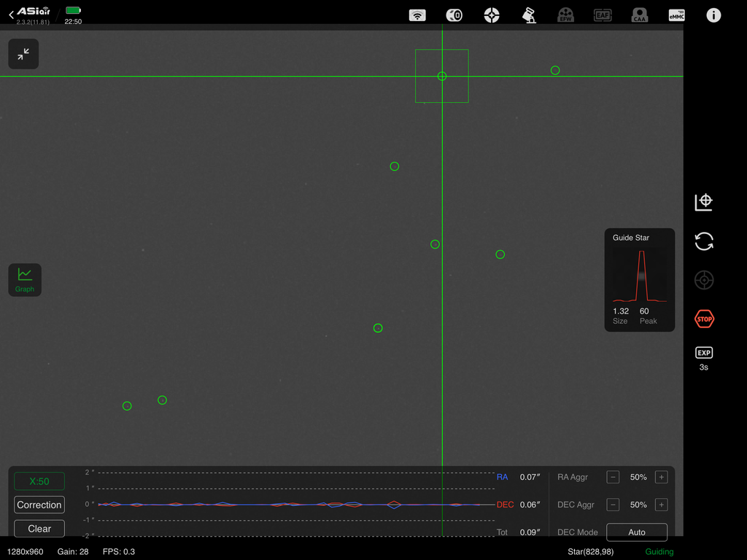Go back using the arrow beside ASIAIR logo
The width and height of the screenshot is (747, 560).
(11, 15)
